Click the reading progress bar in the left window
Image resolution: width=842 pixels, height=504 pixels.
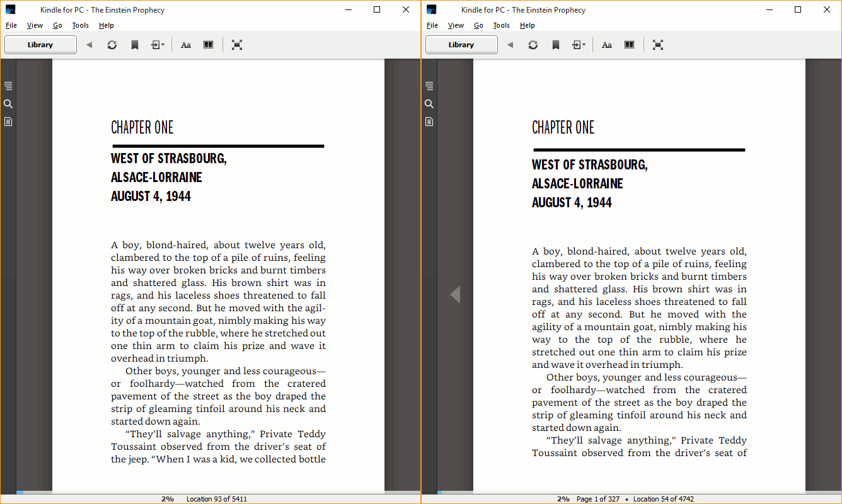(x=218, y=492)
